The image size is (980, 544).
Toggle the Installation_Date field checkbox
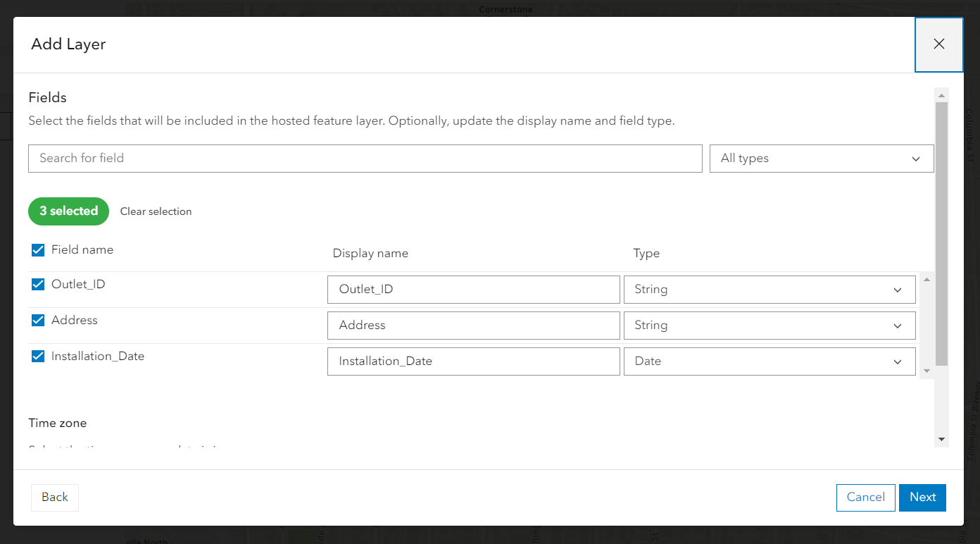click(37, 356)
